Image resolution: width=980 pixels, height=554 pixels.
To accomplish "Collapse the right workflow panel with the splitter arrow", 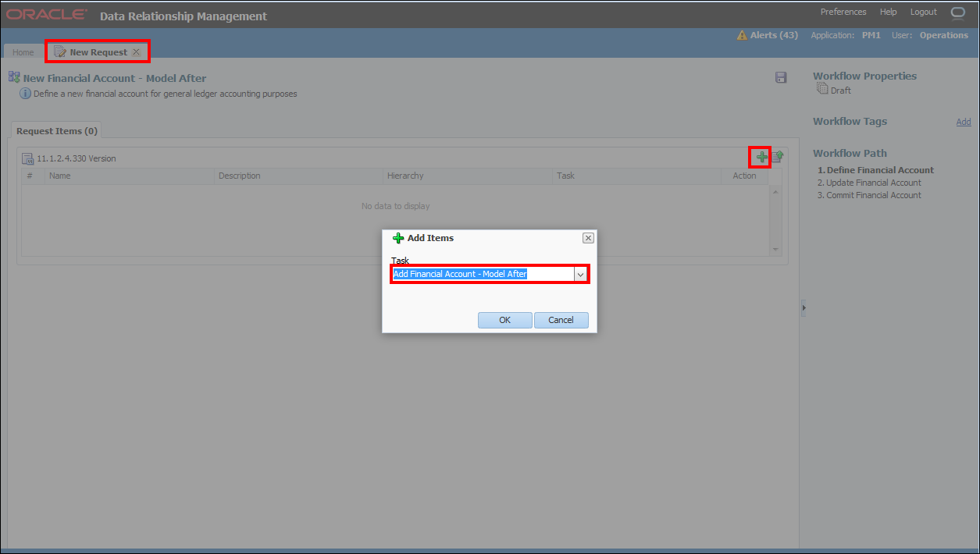I will click(x=804, y=308).
